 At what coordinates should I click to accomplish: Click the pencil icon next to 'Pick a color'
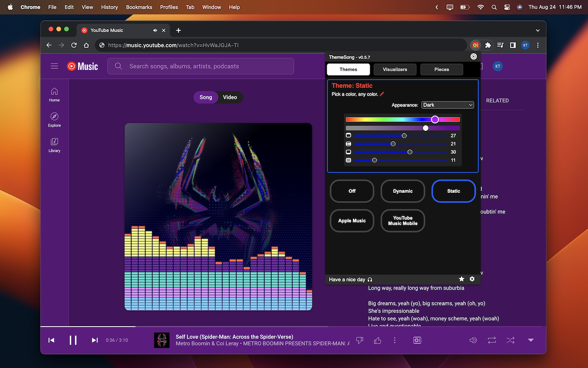click(382, 94)
